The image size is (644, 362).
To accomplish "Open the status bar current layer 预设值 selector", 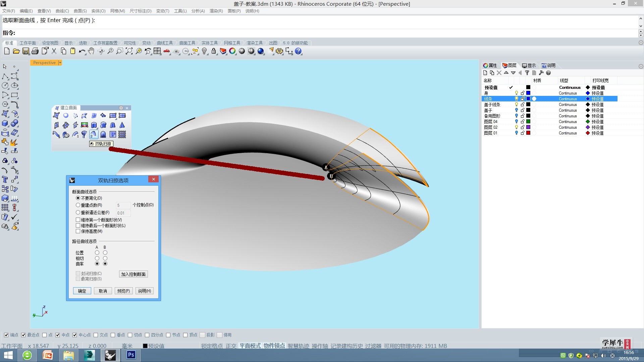I will (154, 346).
